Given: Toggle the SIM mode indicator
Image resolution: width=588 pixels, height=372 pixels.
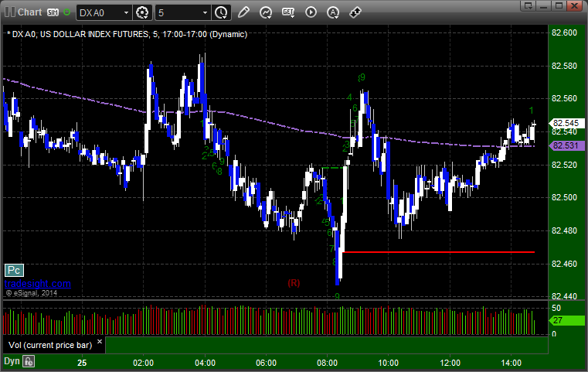Looking at the screenshot, I should click(53, 12).
